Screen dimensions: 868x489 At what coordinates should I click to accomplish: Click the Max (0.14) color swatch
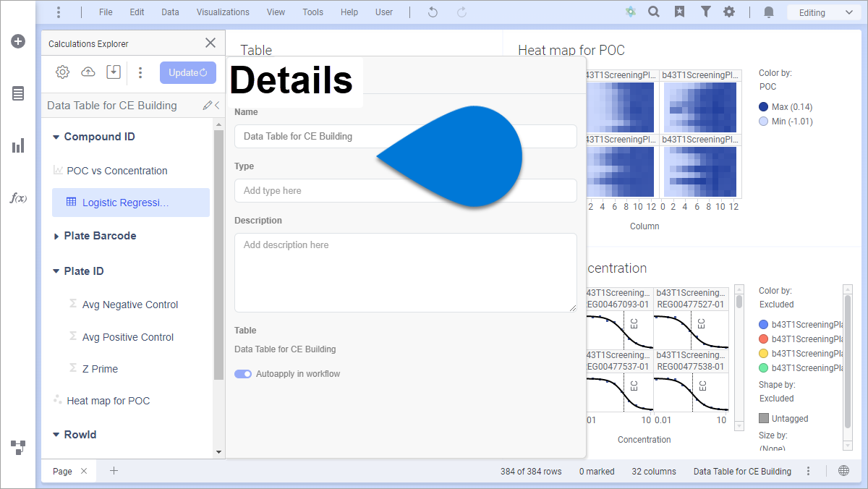(764, 107)
